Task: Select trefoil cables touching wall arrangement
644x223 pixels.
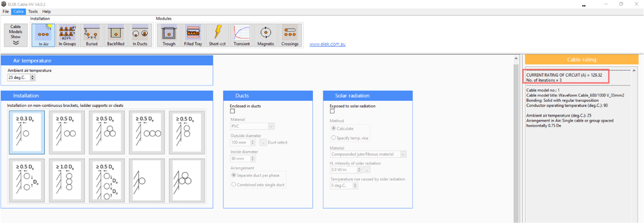Action: 187,180
